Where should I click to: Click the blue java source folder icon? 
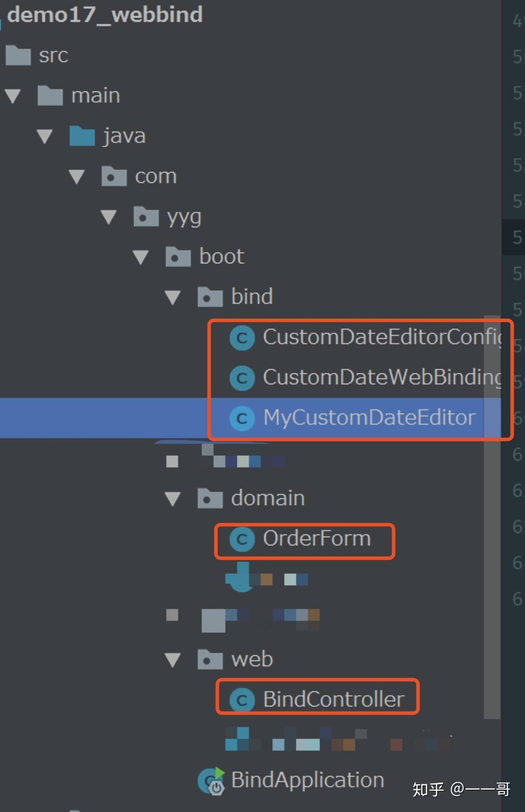(x=82, y=136)
